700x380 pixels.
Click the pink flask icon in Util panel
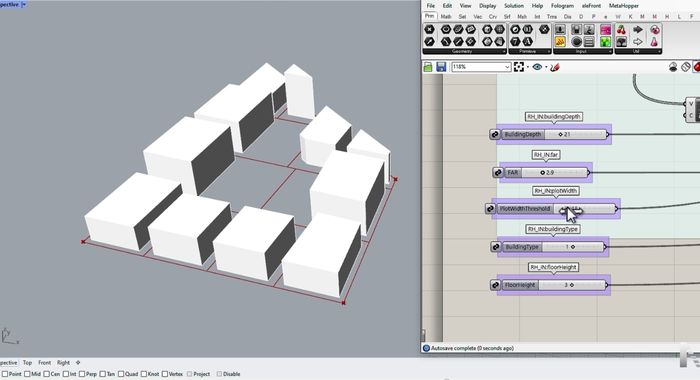(x=654, y=42)
